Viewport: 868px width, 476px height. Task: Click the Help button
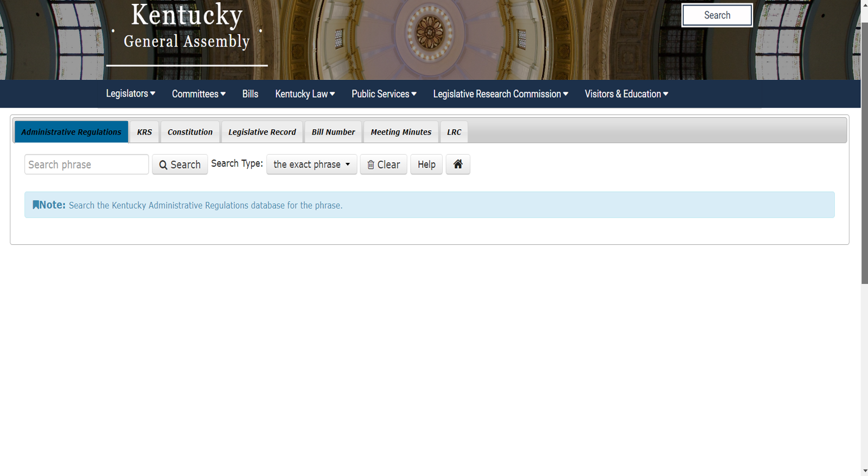(x=426, y=164)
